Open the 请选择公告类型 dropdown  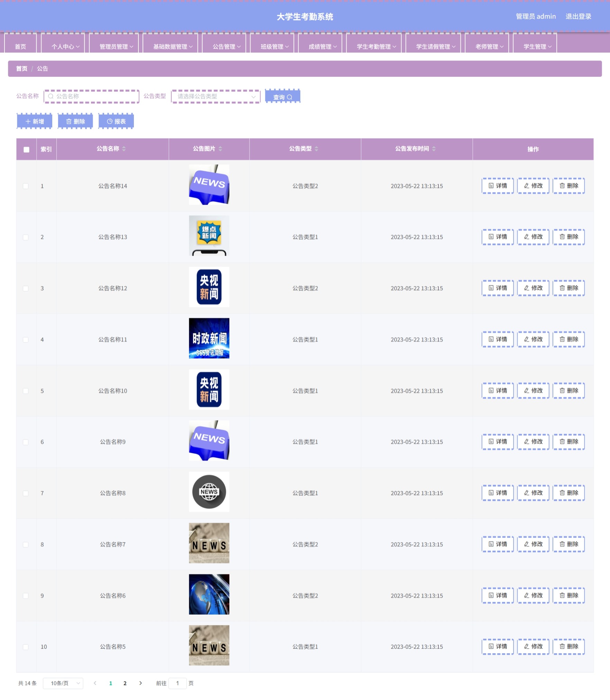[216, 96]
